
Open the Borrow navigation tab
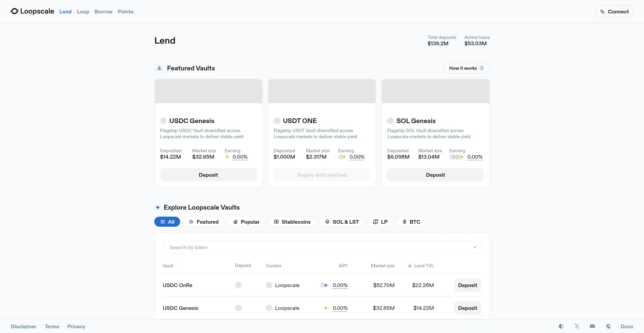click(103, 11)
